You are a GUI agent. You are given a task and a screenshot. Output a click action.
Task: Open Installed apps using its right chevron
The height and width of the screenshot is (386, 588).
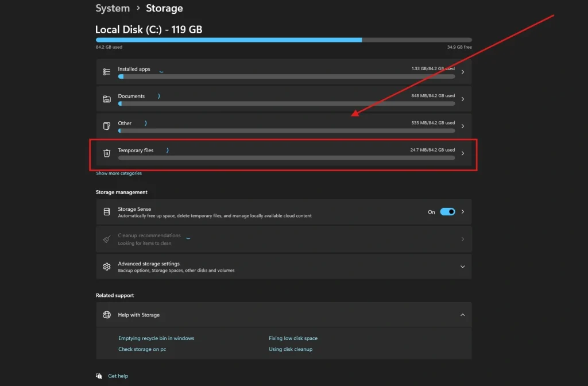(x=463, y=72)
